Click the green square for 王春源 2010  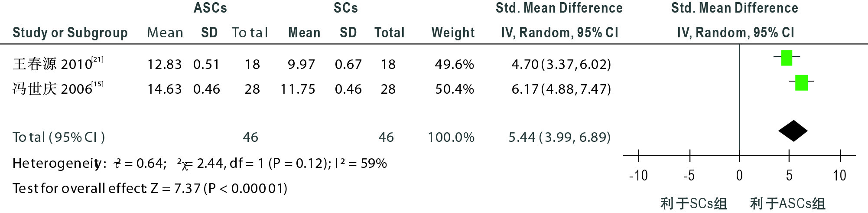787,58
